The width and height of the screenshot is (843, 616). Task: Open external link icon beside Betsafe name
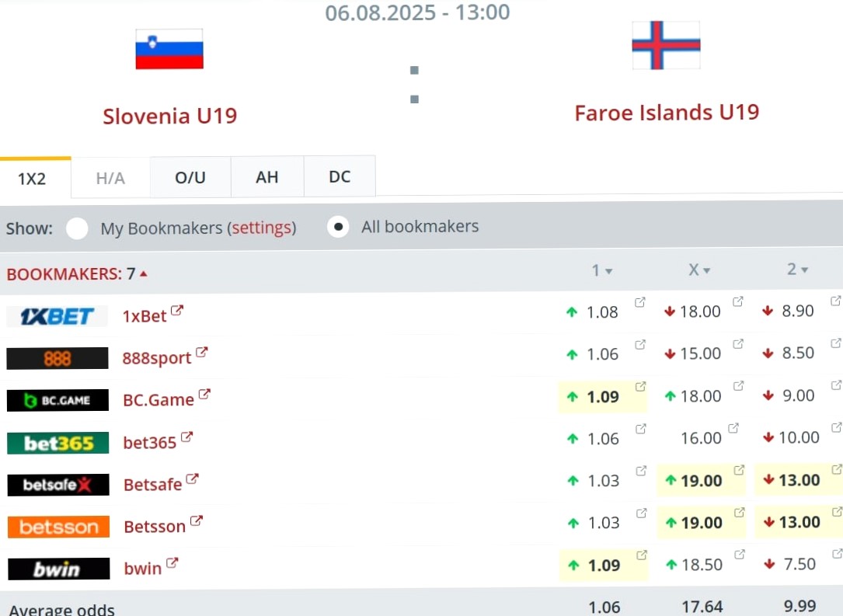(x=192, y=479)
